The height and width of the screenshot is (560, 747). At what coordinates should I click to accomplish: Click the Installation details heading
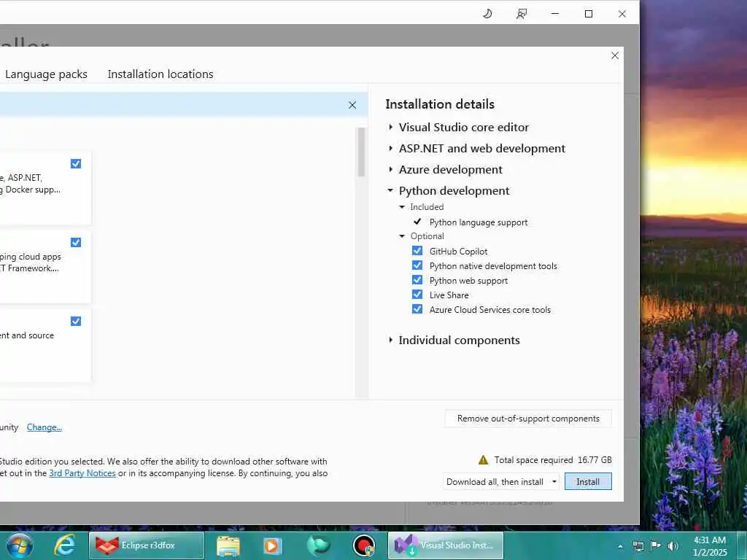(440, 104)
